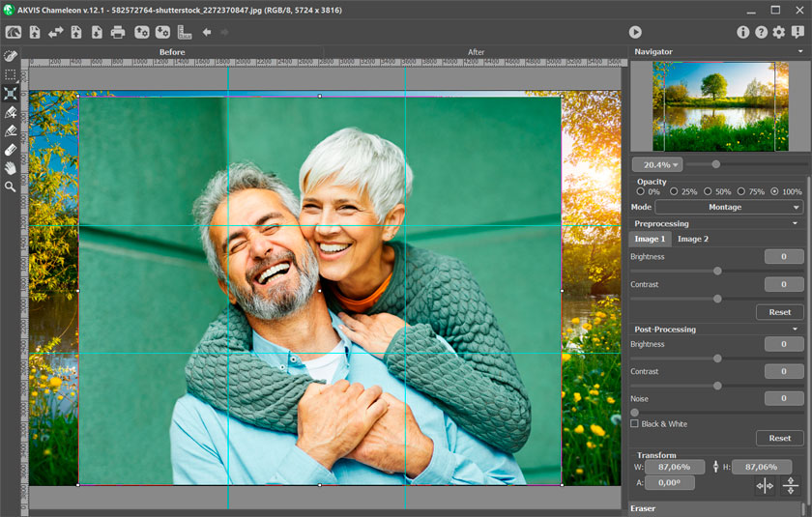Select the Hand tool
The image size is (812, 517).
pyautogui.click(x=11, y=167)
